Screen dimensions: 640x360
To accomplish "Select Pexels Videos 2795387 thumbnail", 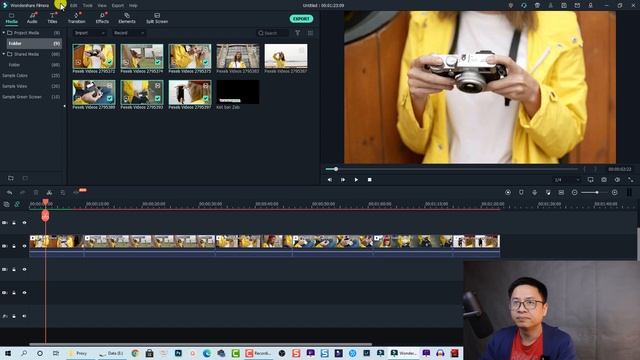I will click(286, 56).
